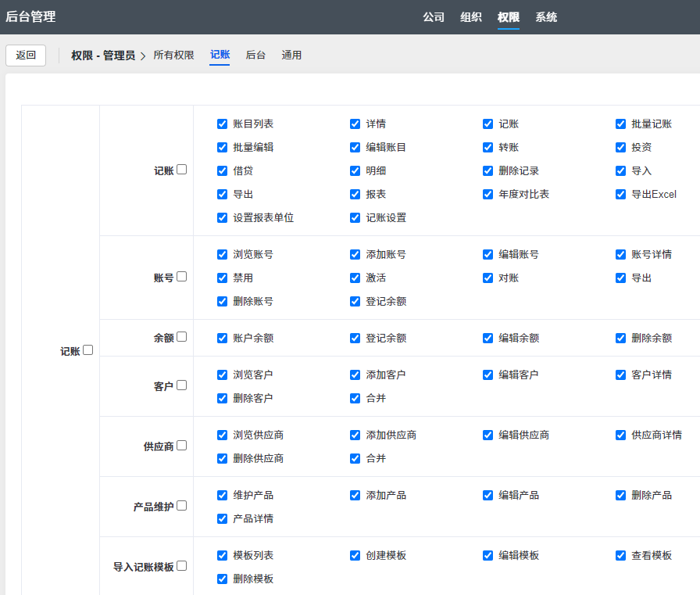Uncheck the 删除余额 permission
The height and width of the screenshot is (595, 700).
(620, 338)
